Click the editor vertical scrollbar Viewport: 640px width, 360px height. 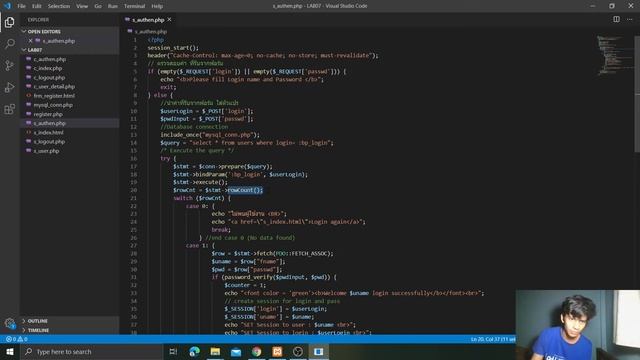pos(637,94)
